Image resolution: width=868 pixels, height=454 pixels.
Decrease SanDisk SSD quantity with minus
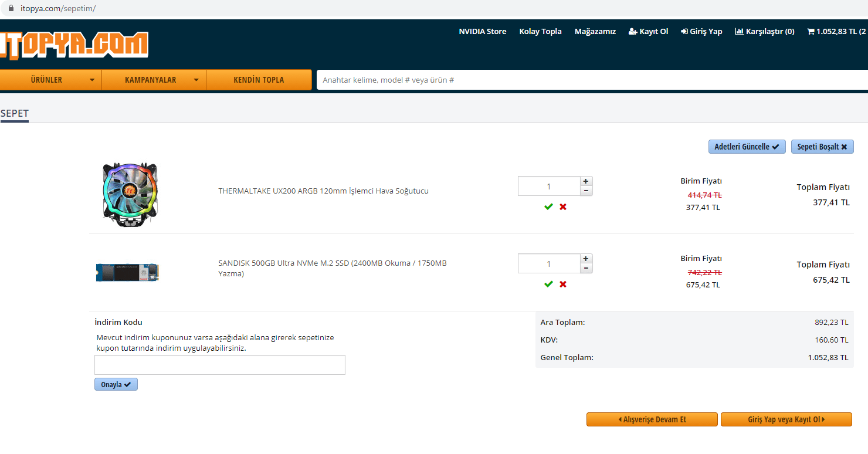click(x=586, y=268)
